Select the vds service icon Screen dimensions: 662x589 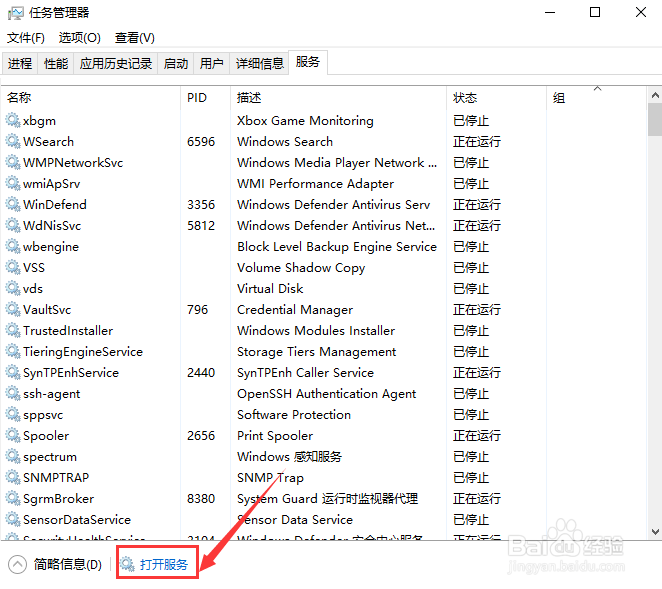pos(13,288)
